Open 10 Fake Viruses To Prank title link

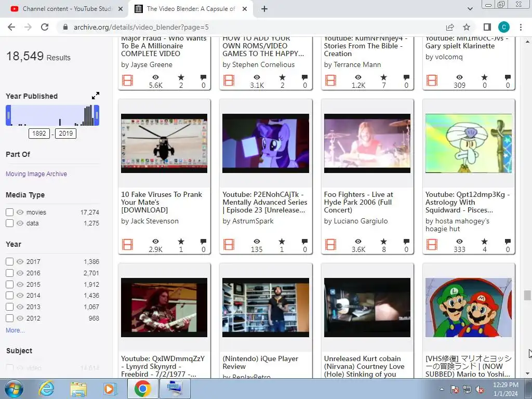162,202
